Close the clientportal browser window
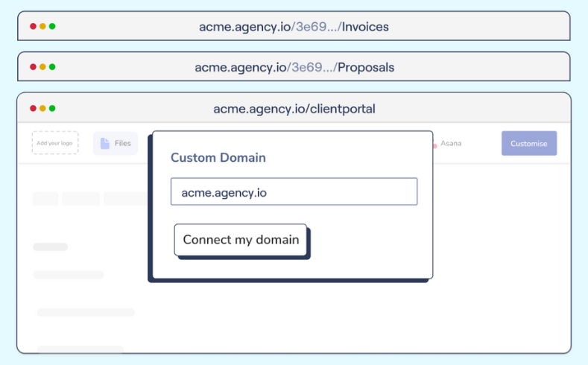 tap(33, 108)
